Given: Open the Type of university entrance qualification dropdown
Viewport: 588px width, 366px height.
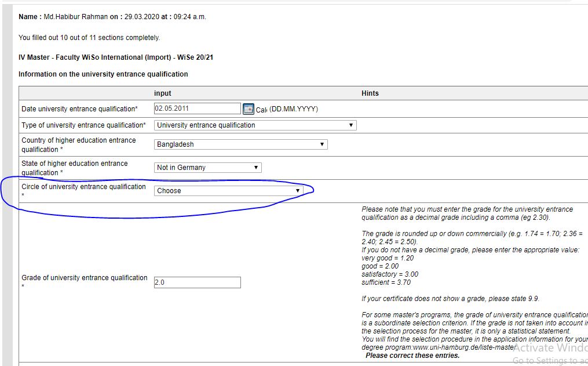Looking at the screenshot, I should point(255,125).
